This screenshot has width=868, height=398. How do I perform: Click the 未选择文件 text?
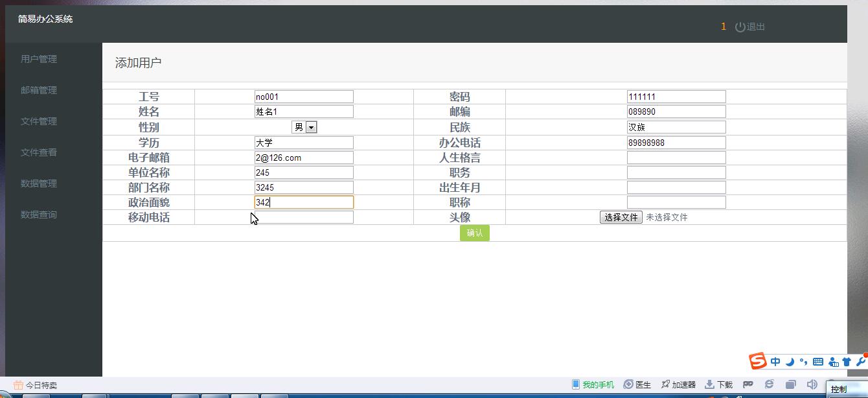[x=667, y=217]
